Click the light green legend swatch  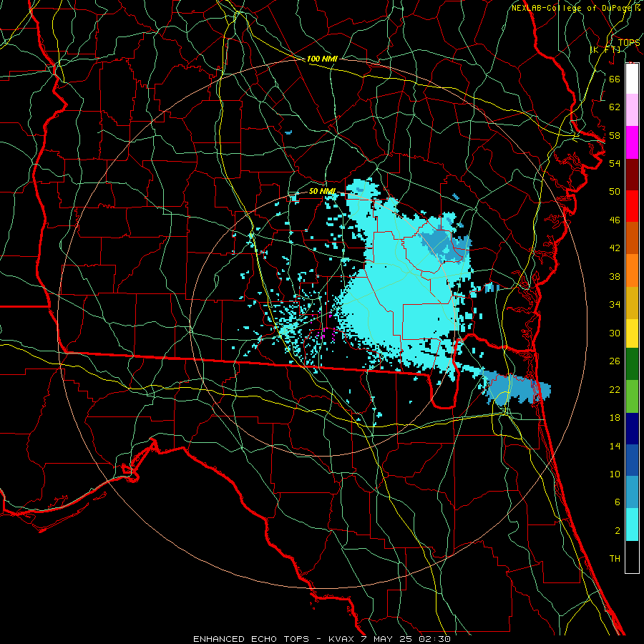pyautogui.click(x=632, y=396)
